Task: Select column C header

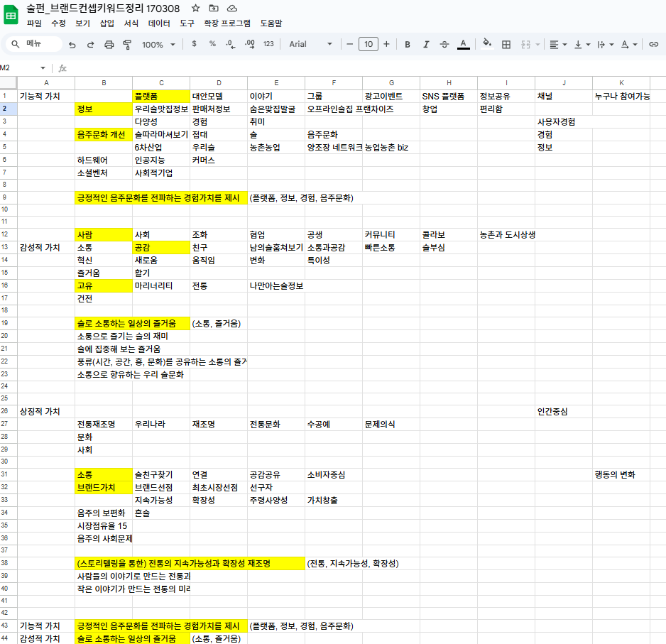Action: 161,83
